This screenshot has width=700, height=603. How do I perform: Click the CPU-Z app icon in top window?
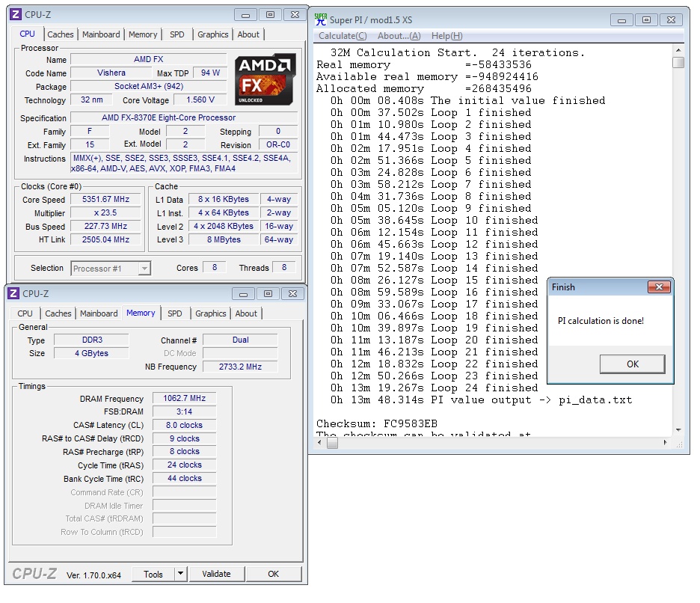pyautogui.click(x=16, y=14)
